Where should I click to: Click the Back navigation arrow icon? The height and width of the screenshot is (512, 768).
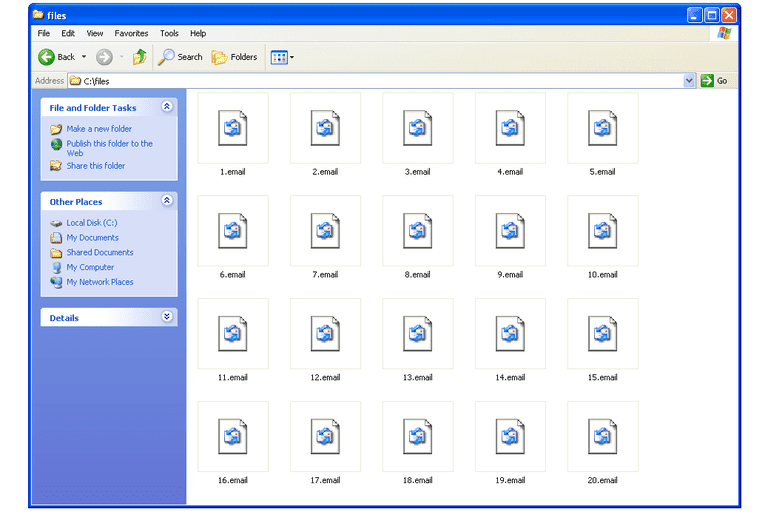click(46, 57)
